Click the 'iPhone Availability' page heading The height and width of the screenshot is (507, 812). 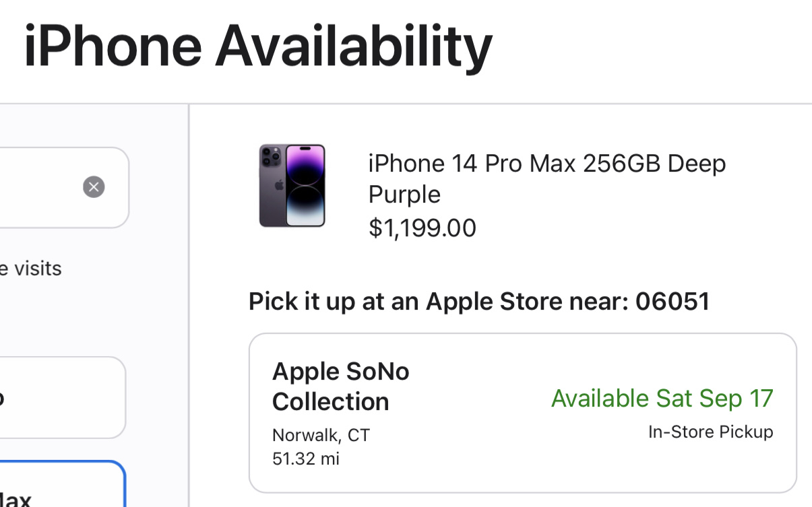(x=258, y=47)
